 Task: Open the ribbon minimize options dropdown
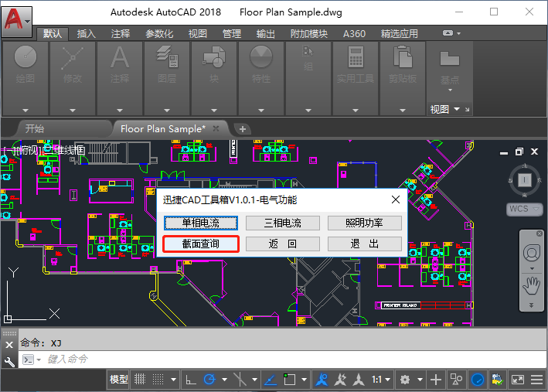(x=458, y=33)
